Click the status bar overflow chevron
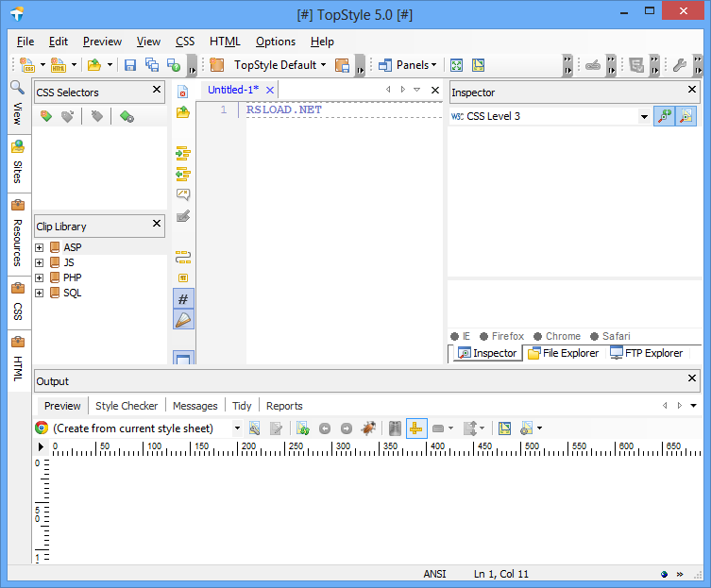711x588 pixels. coord(680,575)
